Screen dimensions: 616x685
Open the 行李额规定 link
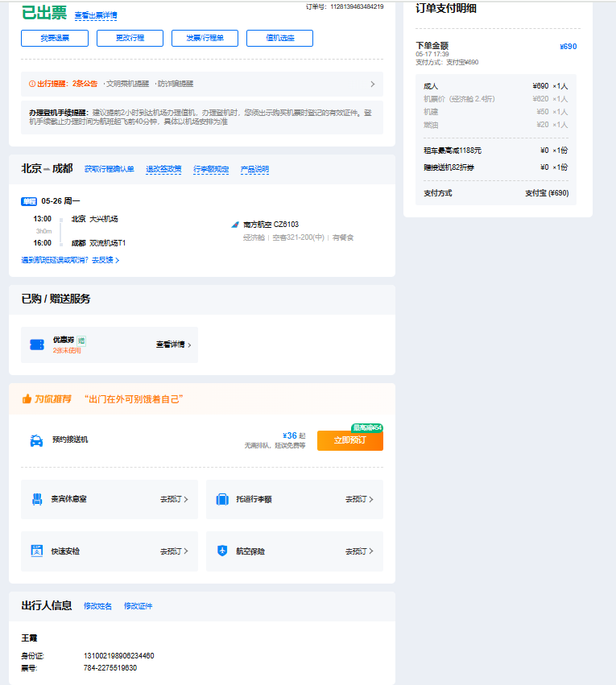coord(210,170)
